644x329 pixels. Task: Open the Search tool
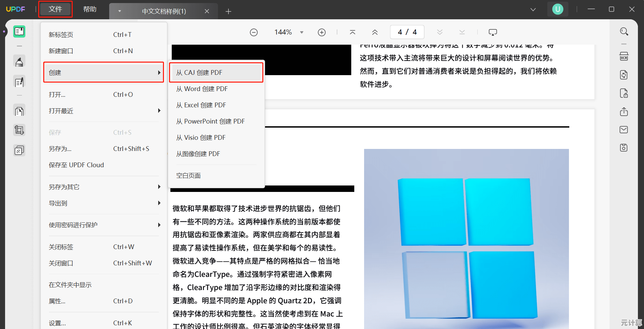pos(624,31)
